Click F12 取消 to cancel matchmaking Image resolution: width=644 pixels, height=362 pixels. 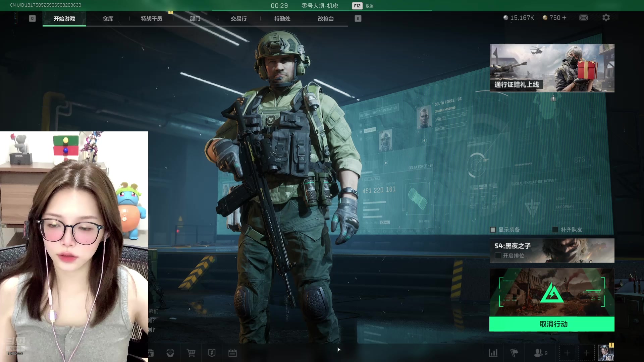click(x=363, y=6)
